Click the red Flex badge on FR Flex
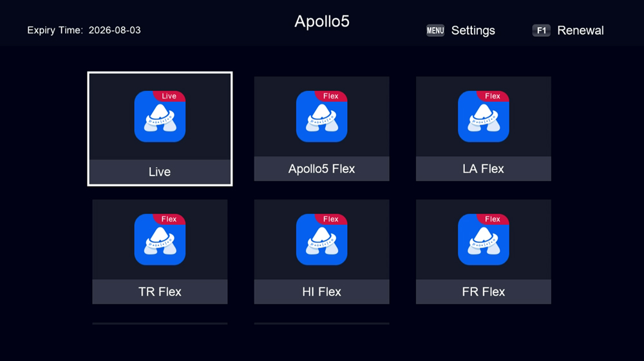 pos(493,219)
